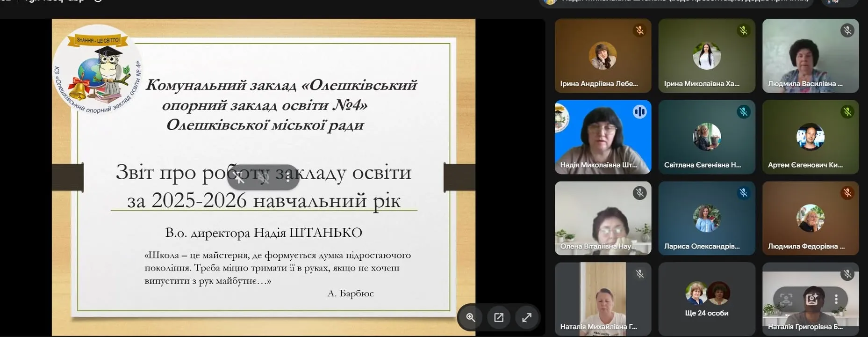Open the presentation in a new window
The height and width of the screenshot is (337, 868).
click(499, 317)
